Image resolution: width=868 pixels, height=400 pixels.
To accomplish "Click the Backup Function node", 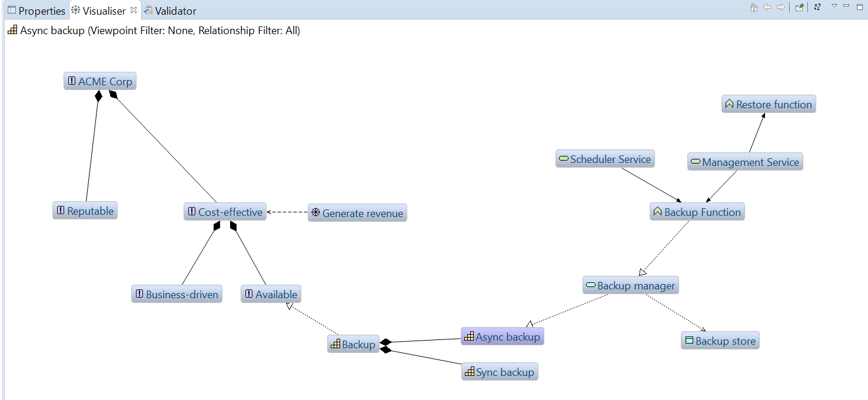I will 697,212.
